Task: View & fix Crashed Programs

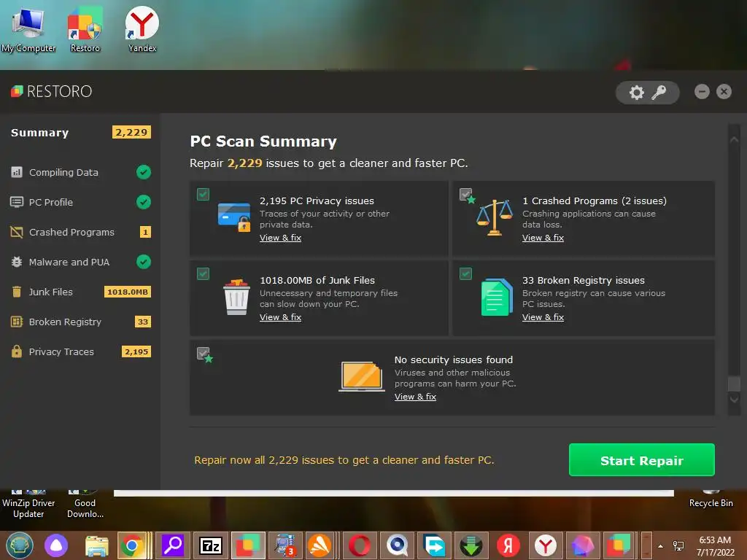Action: coord(543,238)
